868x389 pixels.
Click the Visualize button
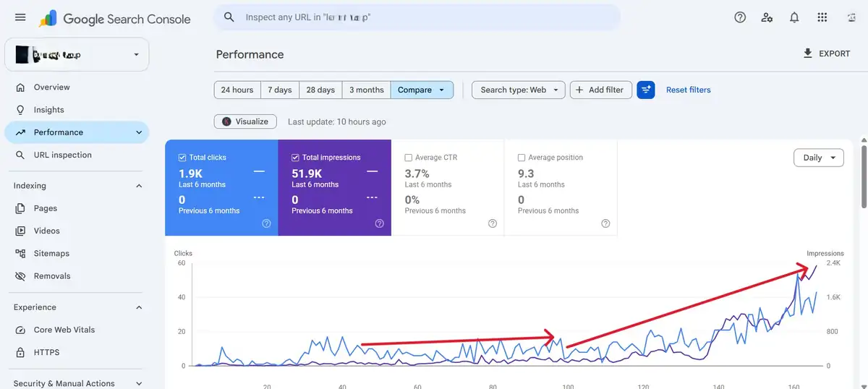click(x=245, y=121)
